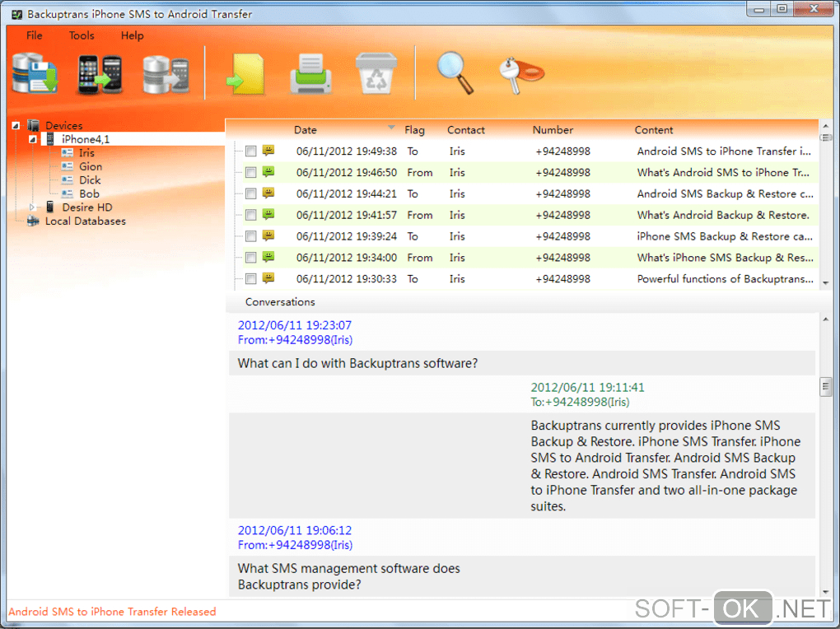Screen dimensions: 840x629
Task: Click the recycle bin delete icon
Action: point(376,73)
